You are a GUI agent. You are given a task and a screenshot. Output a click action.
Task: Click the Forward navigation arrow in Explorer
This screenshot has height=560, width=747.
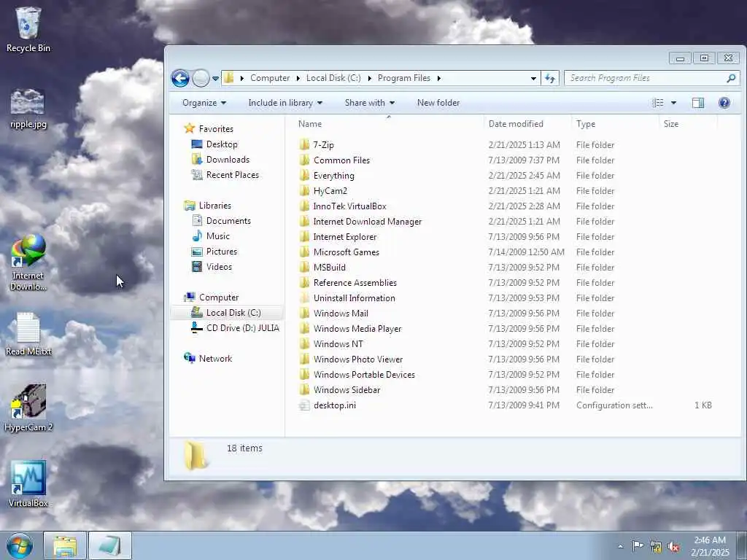click(x=201, y=78)
